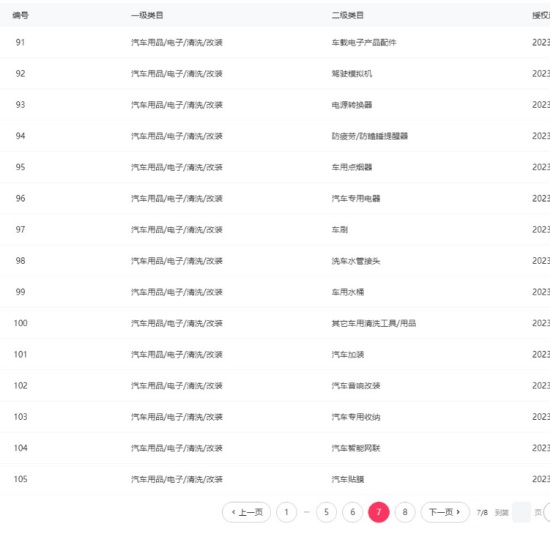Screen dimensions: 550x534
Task: Open page 6 of the list
Action: [353, 512]
